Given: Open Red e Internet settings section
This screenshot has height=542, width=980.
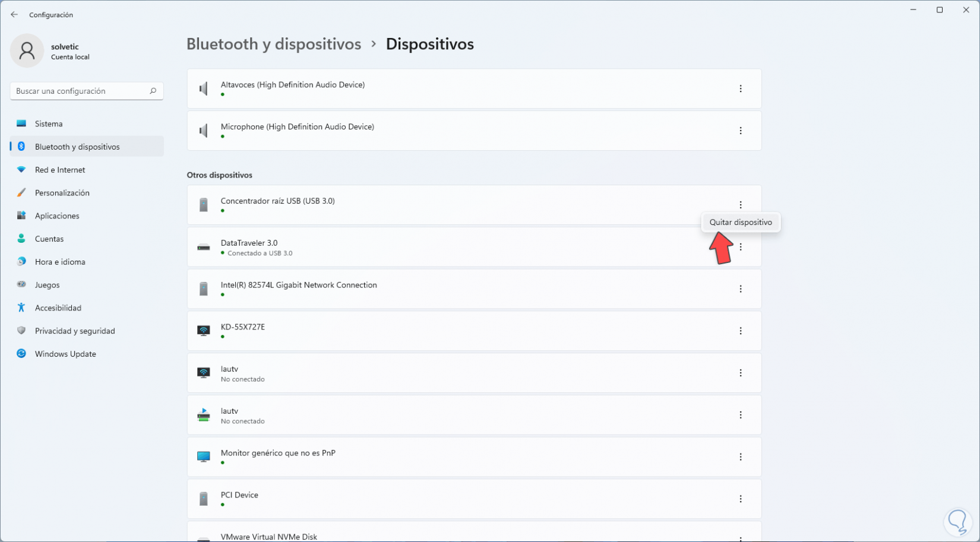Looking at the screenshot, I should pos(60,170).
